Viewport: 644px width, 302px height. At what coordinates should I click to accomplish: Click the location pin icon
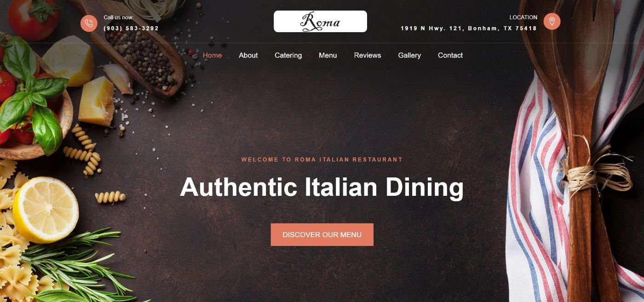coord(552,21)
